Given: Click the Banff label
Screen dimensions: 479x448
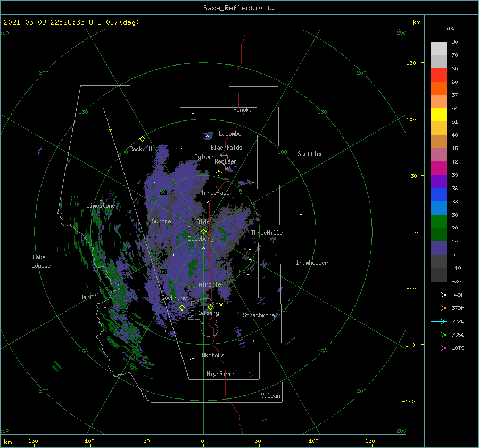Looking at the screenshot, I should pyautogui.click(x=88, y=297).
